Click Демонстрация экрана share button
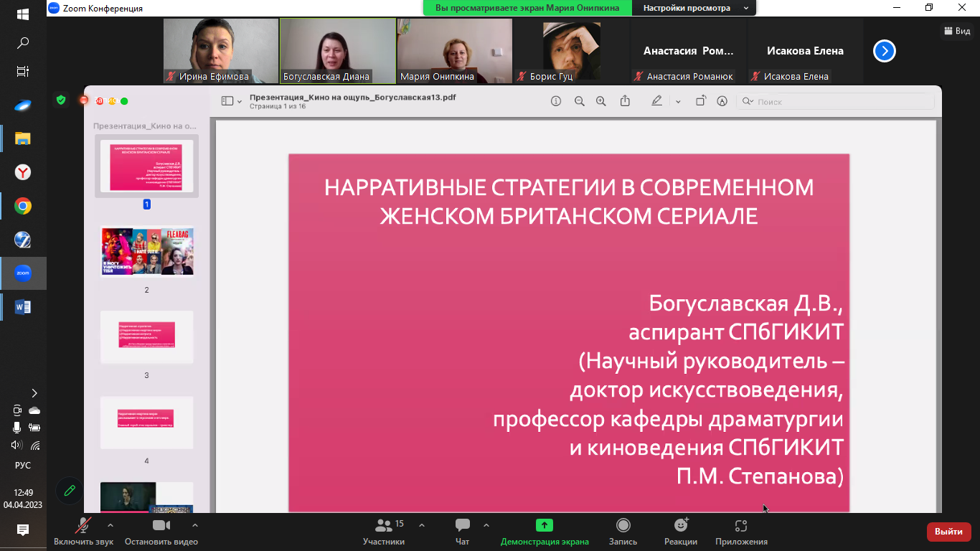The height and width of the screenshot is (551, 980). 545,532
